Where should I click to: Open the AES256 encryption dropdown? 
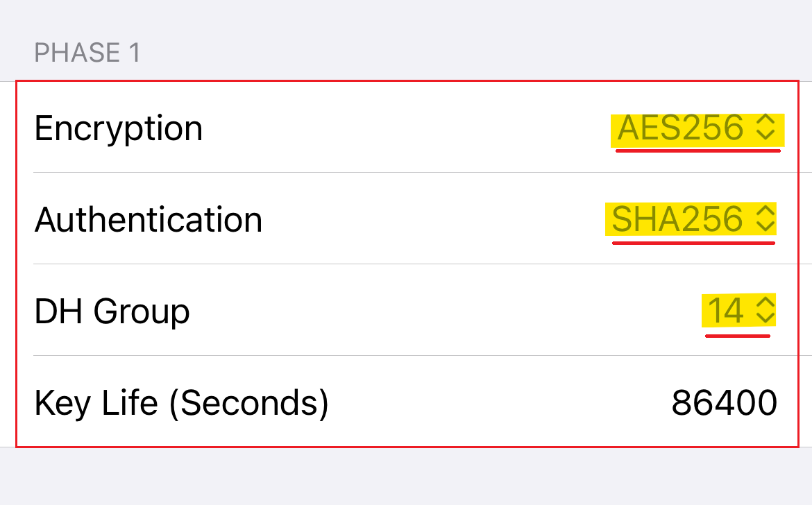(x=697, y=128)
